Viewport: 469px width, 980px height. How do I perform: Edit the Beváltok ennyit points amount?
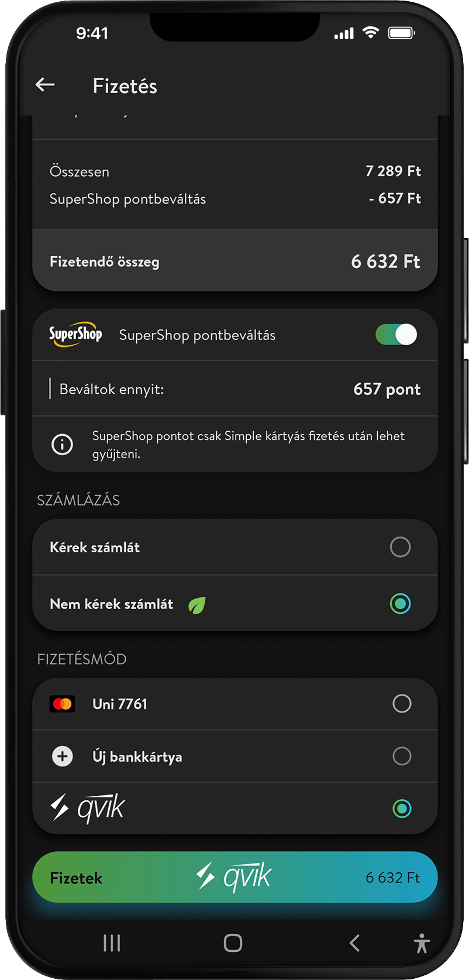[x=387, y=389]
